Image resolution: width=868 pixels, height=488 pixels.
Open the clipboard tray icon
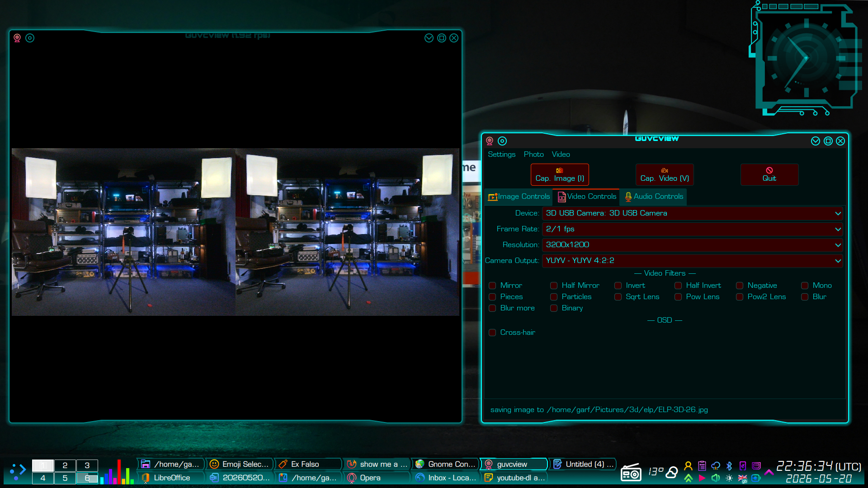pyautogui.click(x=702, y=465)
